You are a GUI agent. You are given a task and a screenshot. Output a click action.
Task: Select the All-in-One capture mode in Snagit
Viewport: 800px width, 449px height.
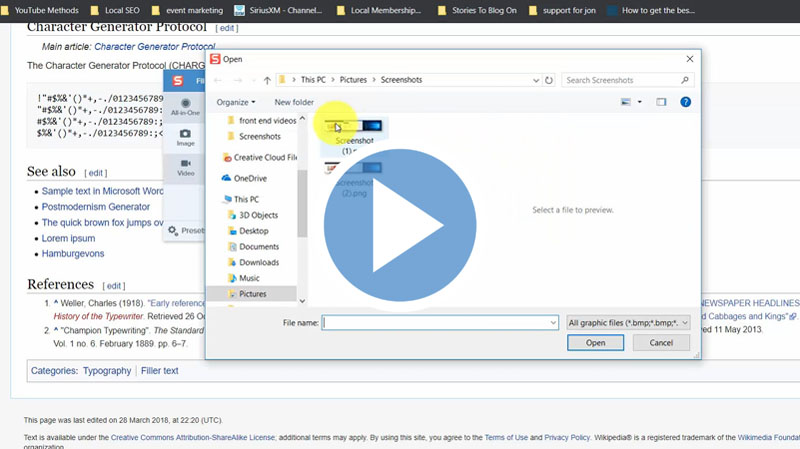pyautogui.click(x=185, y=108)
